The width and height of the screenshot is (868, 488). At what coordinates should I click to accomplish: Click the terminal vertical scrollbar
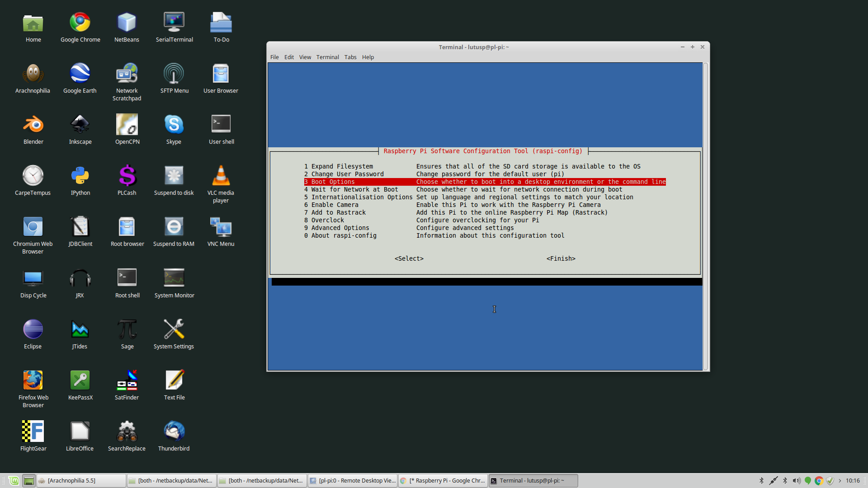coord(705,217)
